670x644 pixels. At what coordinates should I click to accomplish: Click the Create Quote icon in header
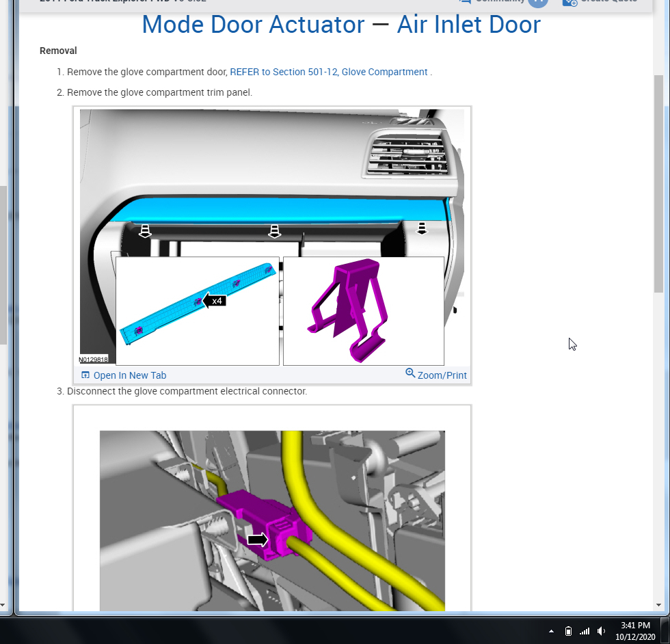(570, 2)
